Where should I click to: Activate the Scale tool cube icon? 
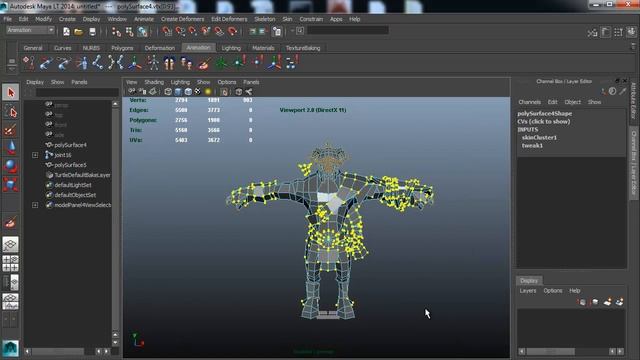coord(11,184)
